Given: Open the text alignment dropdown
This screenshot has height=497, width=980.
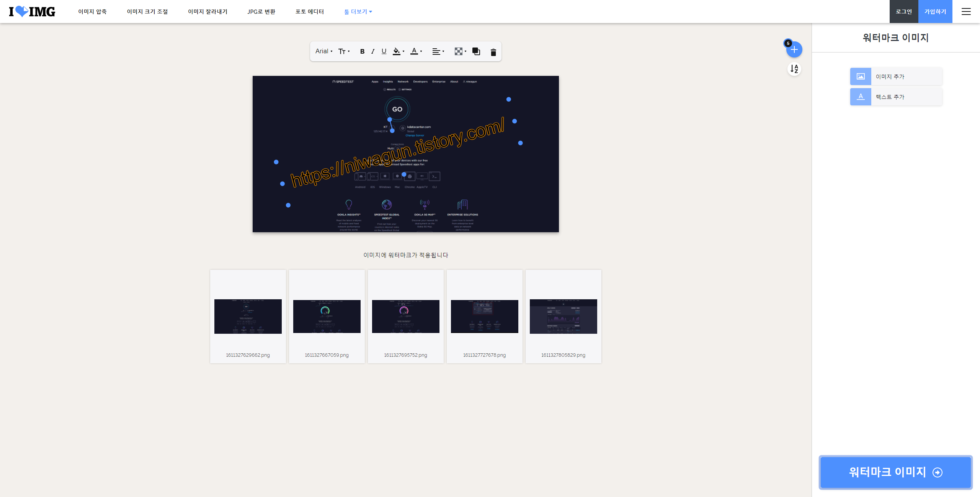Looking at the screenshot, I should [x=438, y=51].
